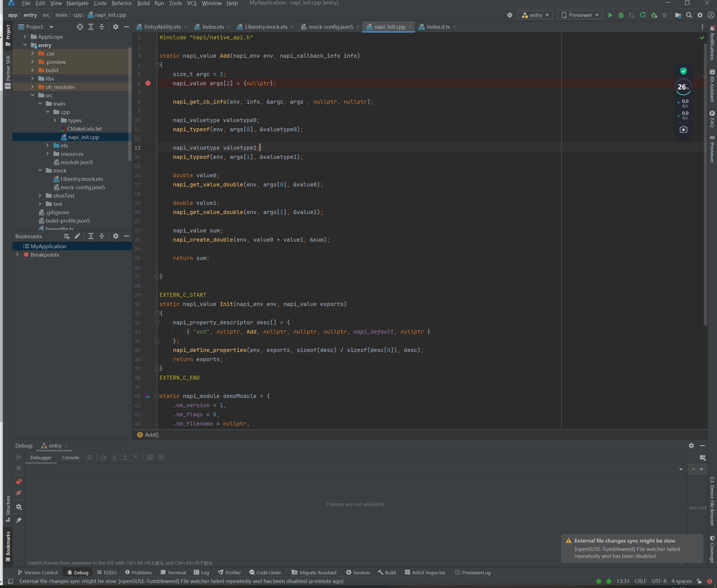Click the 26% memory usage gauge

pos(683,87)
